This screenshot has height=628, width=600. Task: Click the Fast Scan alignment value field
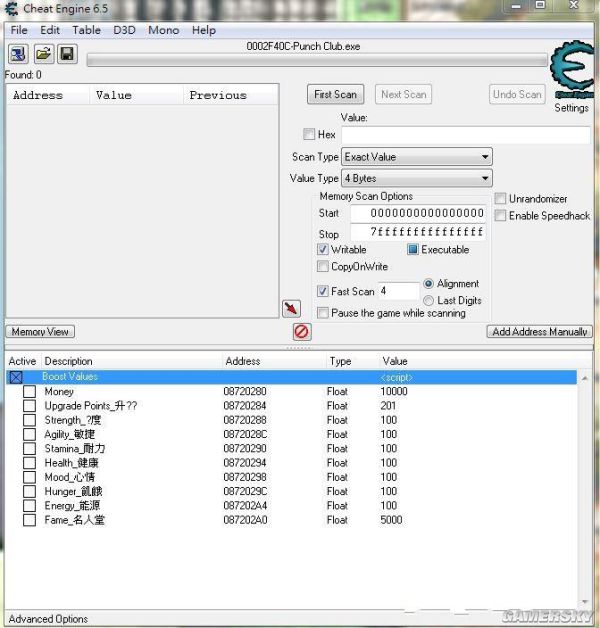click(x=399, y=291)
